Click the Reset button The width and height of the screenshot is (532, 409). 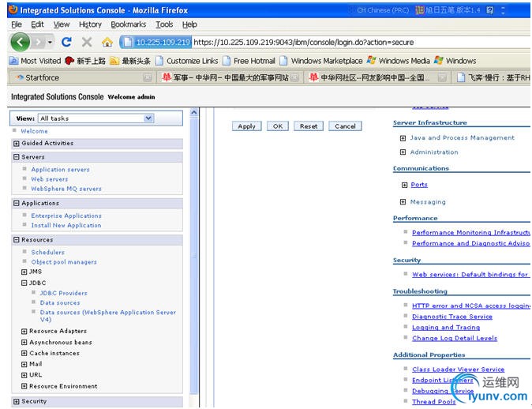coord(309,126)
